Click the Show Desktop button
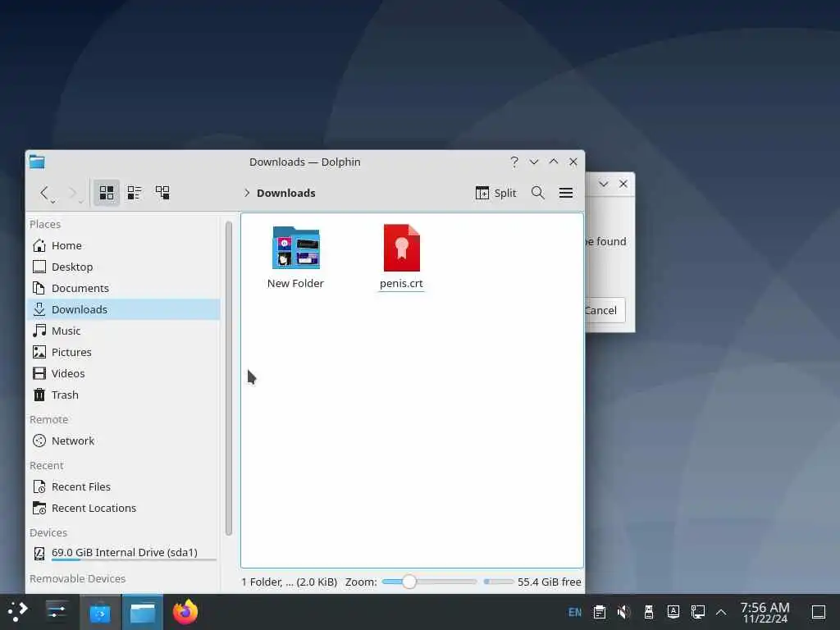The height and width of the screenshot is (630, 840). [818, 612]
